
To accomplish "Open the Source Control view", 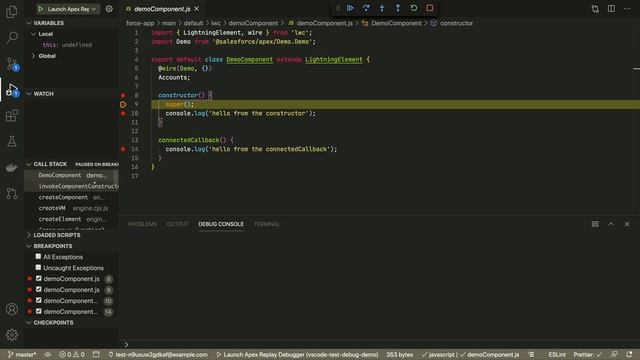I will tap(12, 64).
